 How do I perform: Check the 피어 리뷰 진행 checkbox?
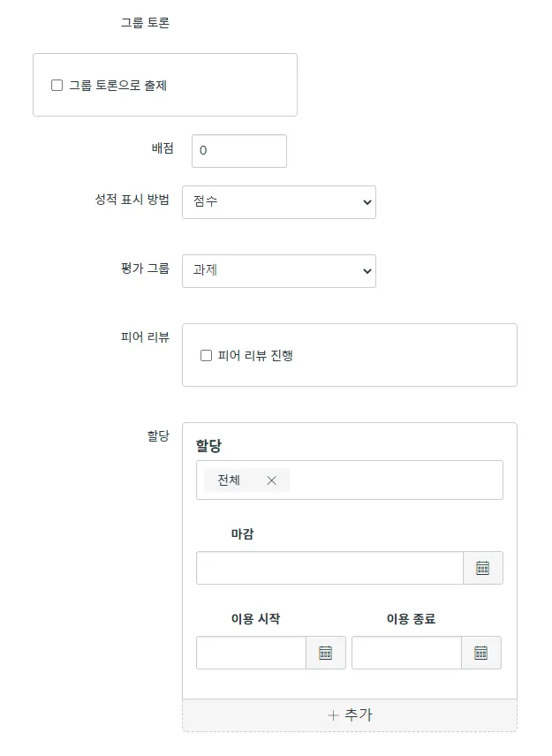click(x=207, y=355)
